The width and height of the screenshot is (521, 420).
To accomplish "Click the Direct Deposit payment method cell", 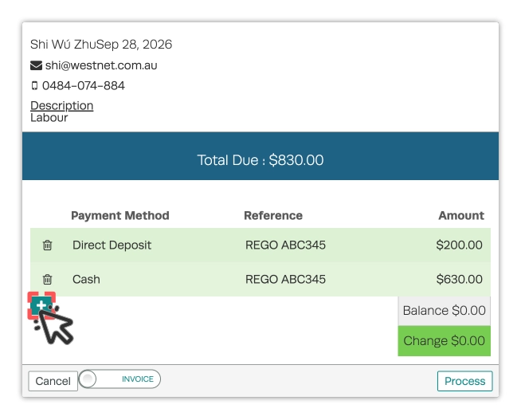I will tap(112, 245).
